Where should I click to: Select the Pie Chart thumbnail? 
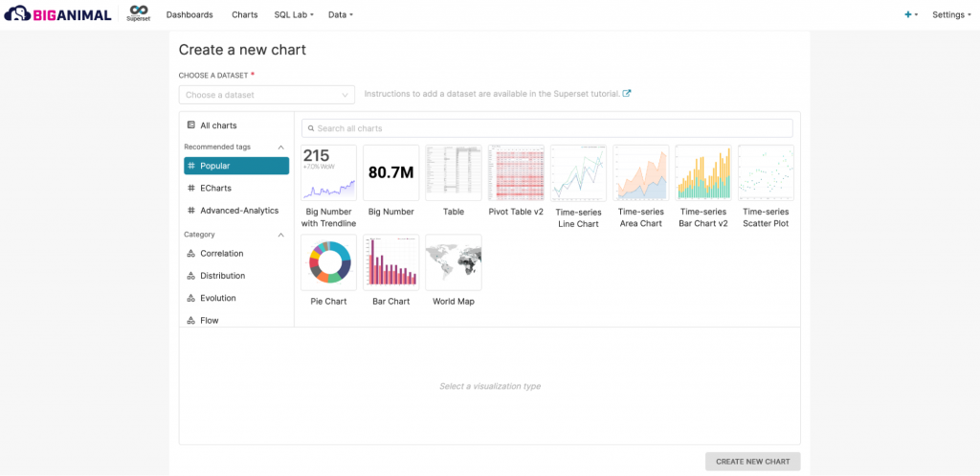[328, 262]
